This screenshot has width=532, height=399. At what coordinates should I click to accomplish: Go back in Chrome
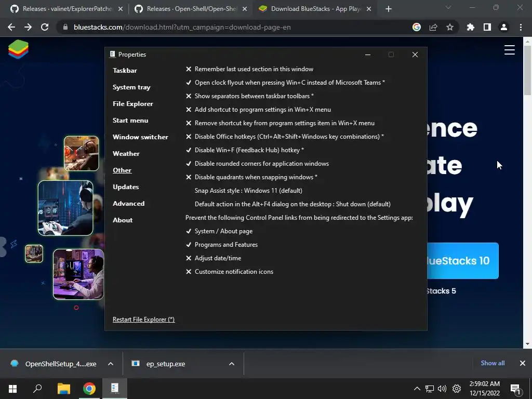[11, 27]
